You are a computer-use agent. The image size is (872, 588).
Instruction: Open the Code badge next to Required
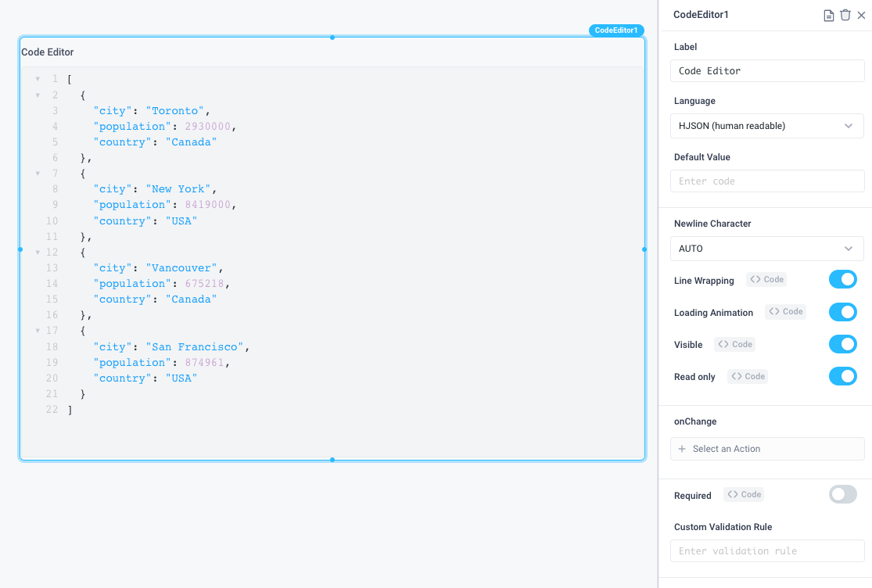(743, 494)
